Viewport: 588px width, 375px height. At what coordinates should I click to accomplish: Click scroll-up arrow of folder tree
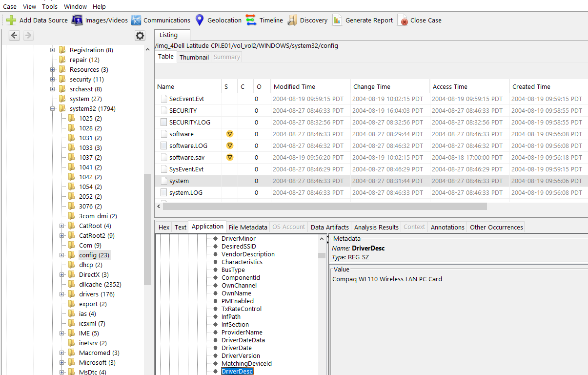[147, 49]
